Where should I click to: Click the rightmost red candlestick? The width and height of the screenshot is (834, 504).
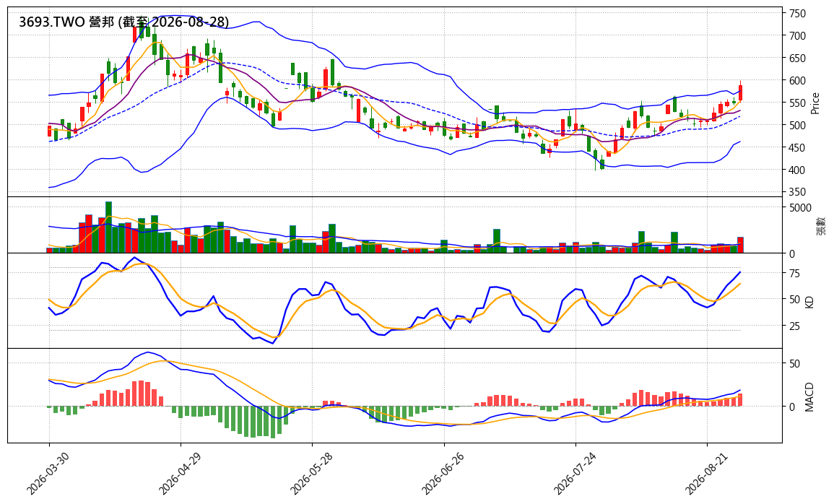tap(740, 92)
